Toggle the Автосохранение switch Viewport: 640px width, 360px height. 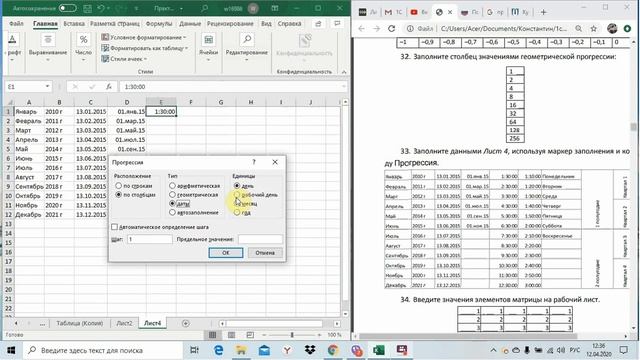(67, 8)
